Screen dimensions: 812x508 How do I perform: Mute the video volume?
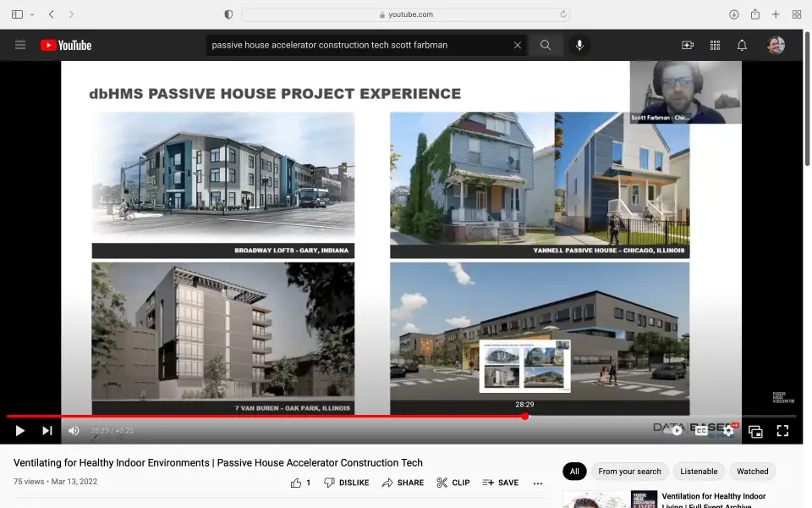(x=74, y=431)
